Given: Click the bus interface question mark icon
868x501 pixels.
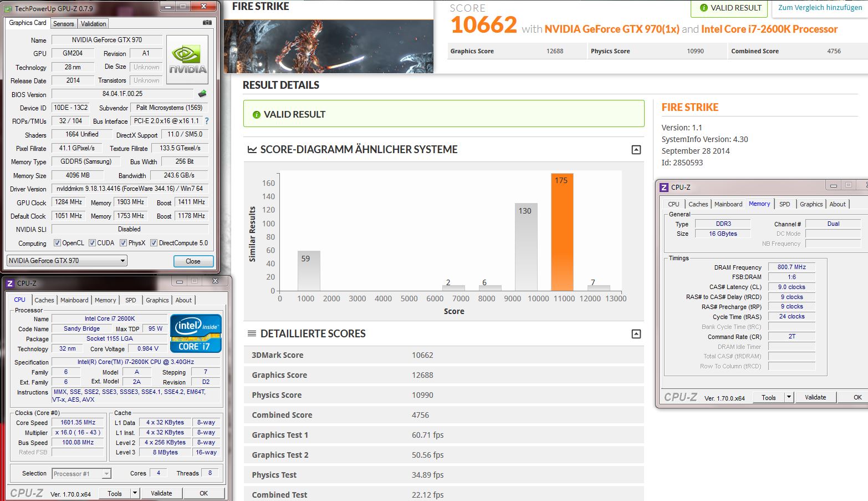Looking at the screenshot, I should click(x=207, y=120).
